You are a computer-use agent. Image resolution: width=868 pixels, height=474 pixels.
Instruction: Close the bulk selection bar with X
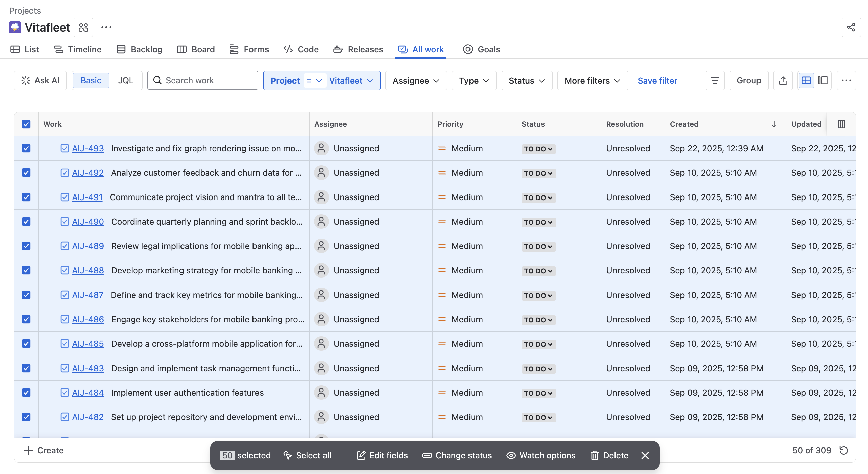click(645, 455)
